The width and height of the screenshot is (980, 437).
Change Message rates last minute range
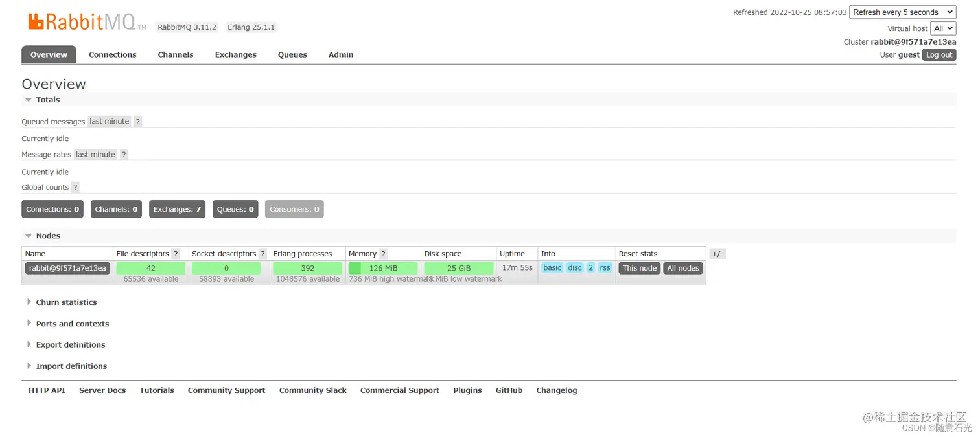(95, 155)
